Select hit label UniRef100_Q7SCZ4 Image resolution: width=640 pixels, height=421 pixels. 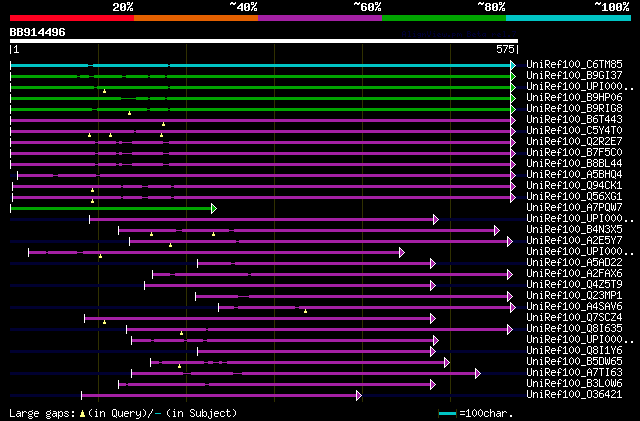pos(574,317)
